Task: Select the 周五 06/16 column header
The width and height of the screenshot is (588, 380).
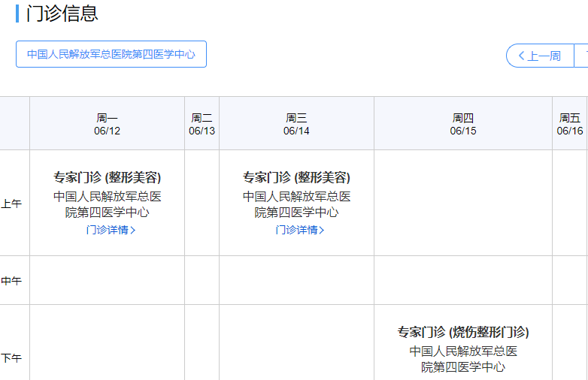Action: pos(570,124)
